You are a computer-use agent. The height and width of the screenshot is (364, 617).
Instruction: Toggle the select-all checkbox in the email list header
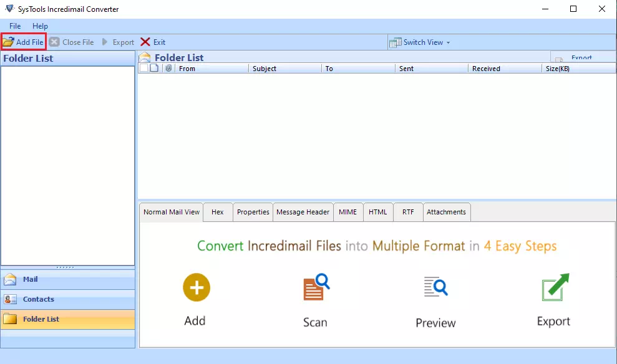click(144, 68)
